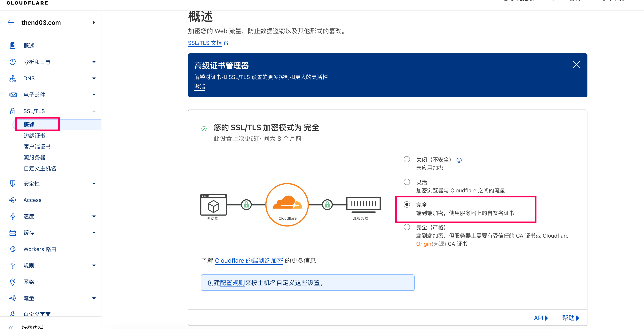644x329 pixels.
Task: Click the 电子邮件 envelope icon
Action: coord(12,95)
